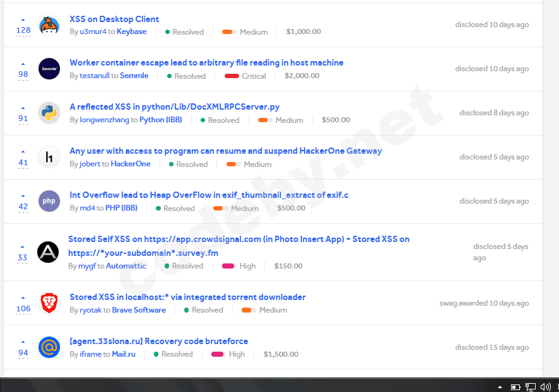The image size is (559, 392).
Task: Click the Keybase program avatar
Action: 49,25
